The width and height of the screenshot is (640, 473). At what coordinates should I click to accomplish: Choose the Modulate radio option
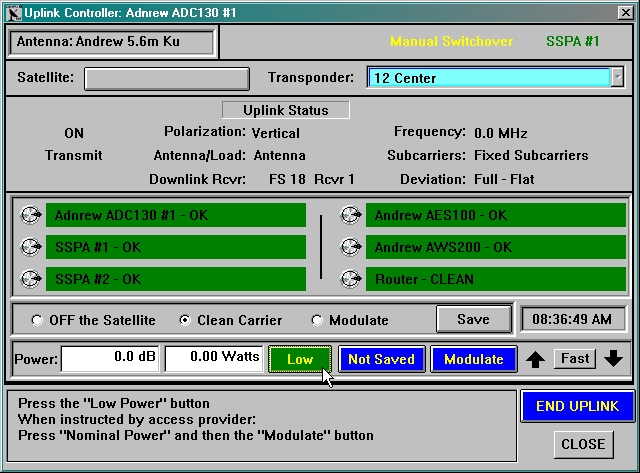tap(317, 321)
